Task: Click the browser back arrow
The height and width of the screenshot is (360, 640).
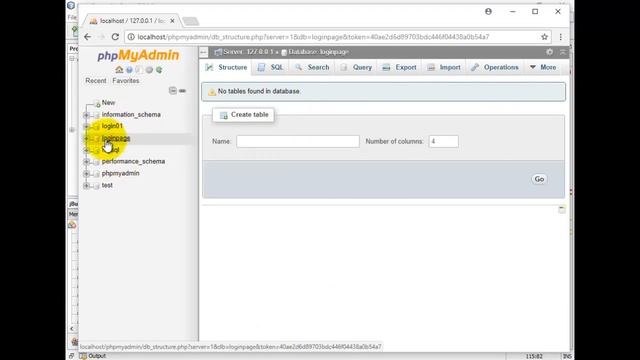Action: pyautogui.click(x=87, y=37)
